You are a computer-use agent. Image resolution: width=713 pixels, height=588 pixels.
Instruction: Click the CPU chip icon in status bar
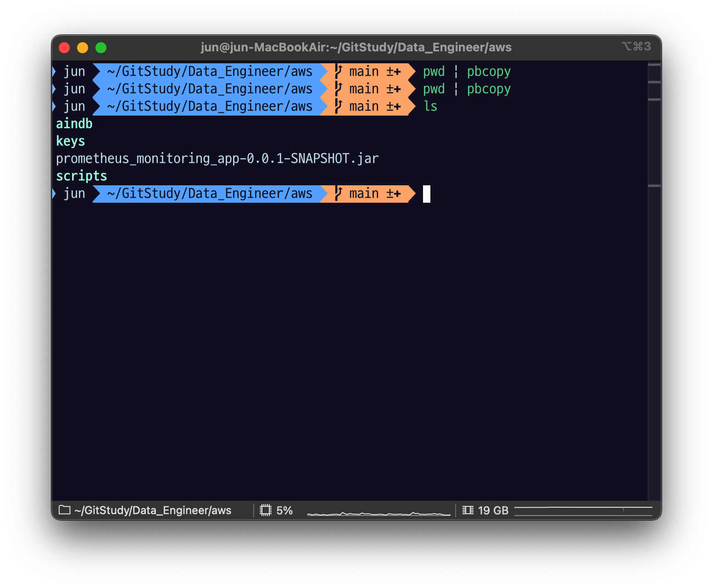click(266, 510)
